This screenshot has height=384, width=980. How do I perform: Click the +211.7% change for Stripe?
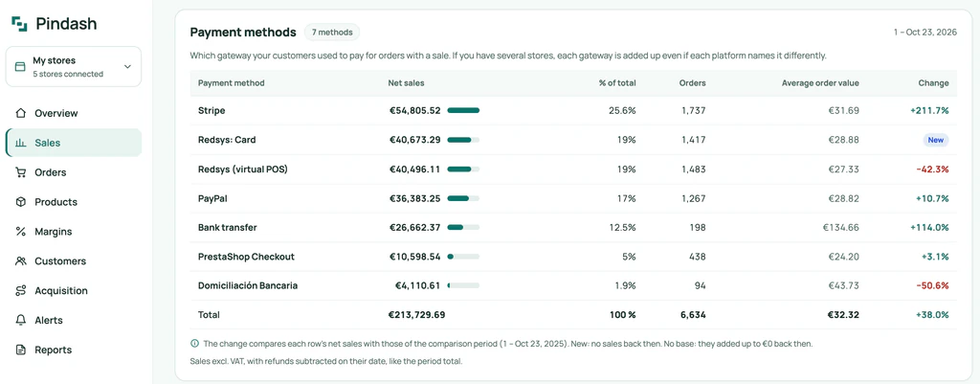click(x=929, y=111)
